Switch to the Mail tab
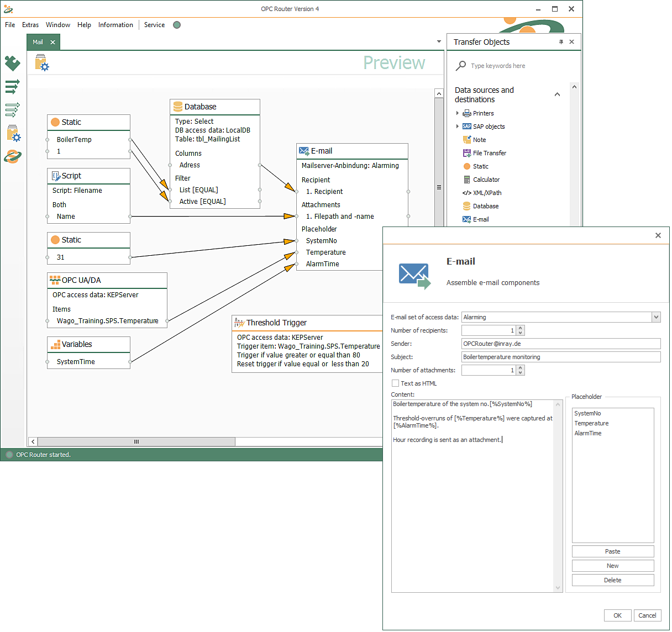This screenshot has width=672, height=632. pos(38,42)
